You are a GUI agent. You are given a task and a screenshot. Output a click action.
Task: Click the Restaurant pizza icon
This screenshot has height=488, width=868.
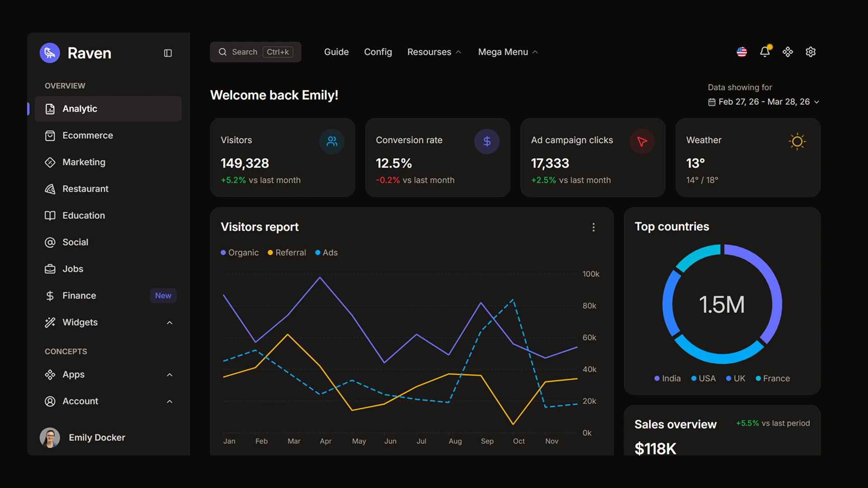50,189
